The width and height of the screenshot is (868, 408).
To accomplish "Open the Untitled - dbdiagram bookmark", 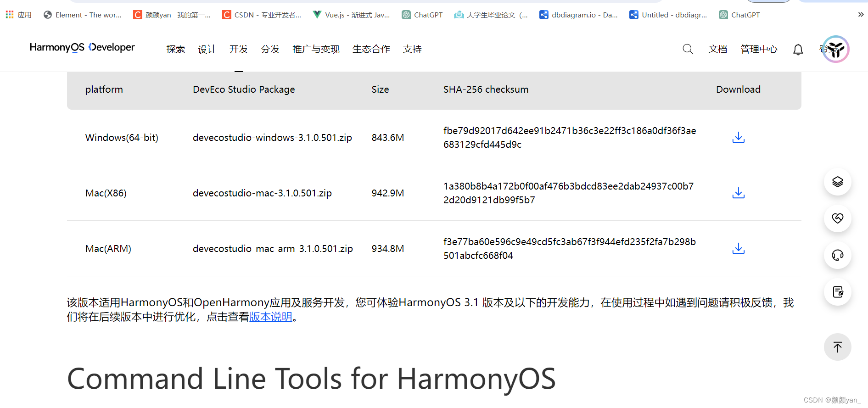I will tap(668, 15).
